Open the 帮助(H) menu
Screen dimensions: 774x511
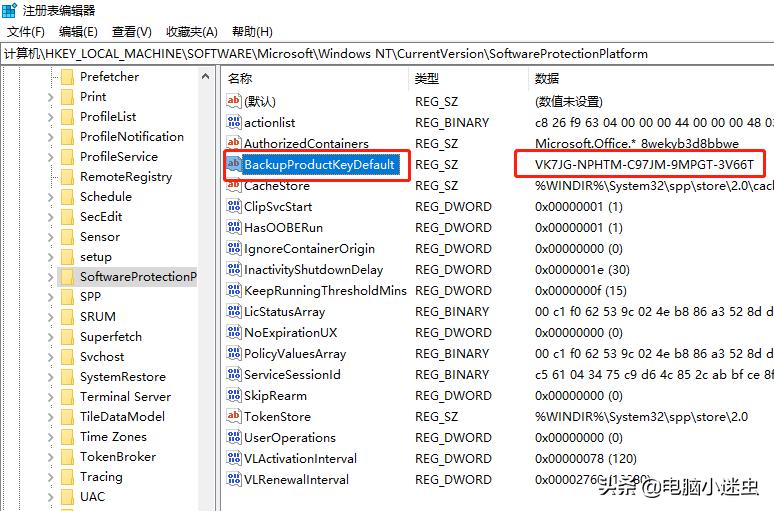coord(252,32)
